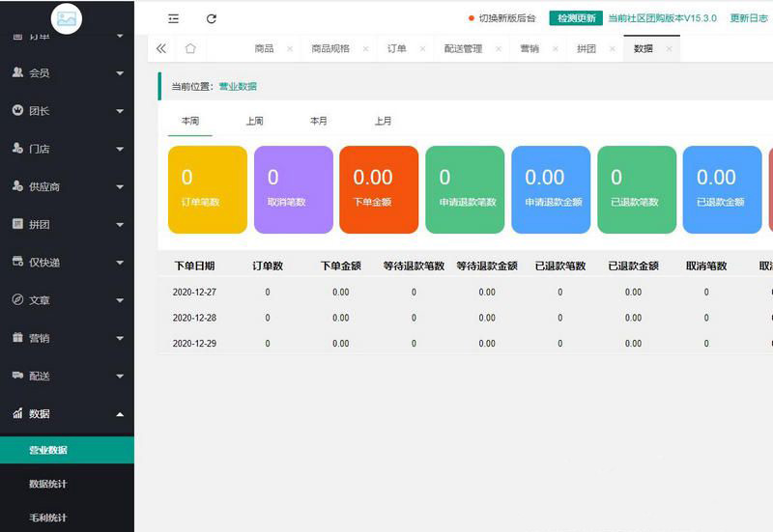The image size is (773, 532).
Task: Close the 订单 tab
Action: point(422,49)
